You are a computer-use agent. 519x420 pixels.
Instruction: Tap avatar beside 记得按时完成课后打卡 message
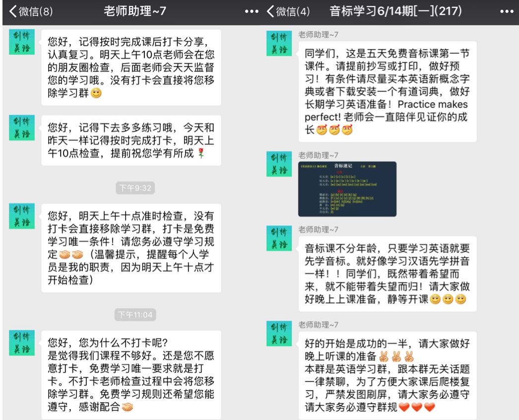tap(22, 42)
